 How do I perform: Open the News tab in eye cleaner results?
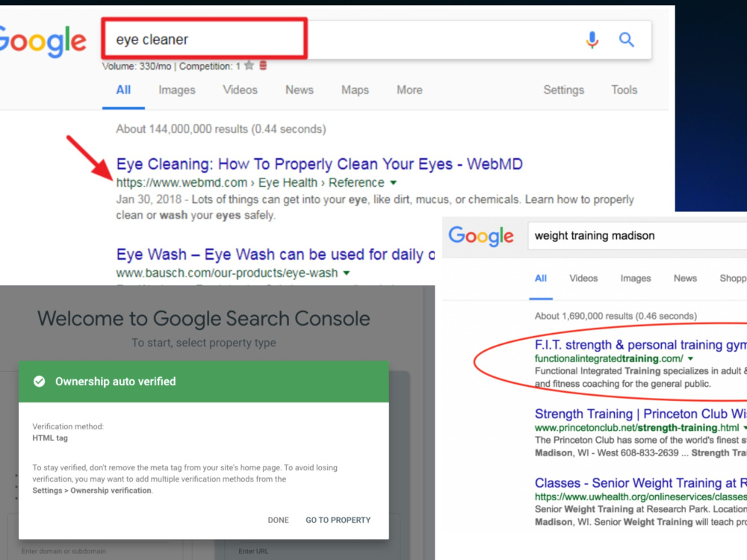click(x=300, y=90)
